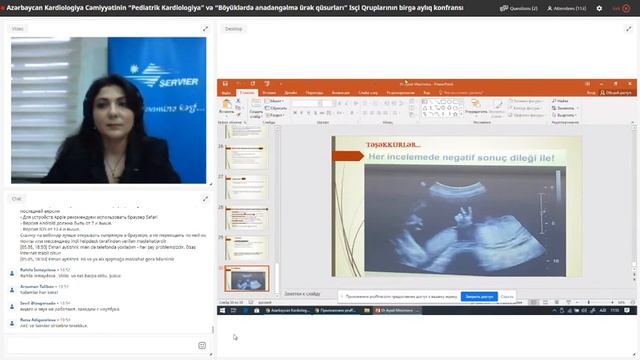The image size is (640, 360).
Task: Click PowerPoint Save icon in quick access
Action: [x=225, y=84]
